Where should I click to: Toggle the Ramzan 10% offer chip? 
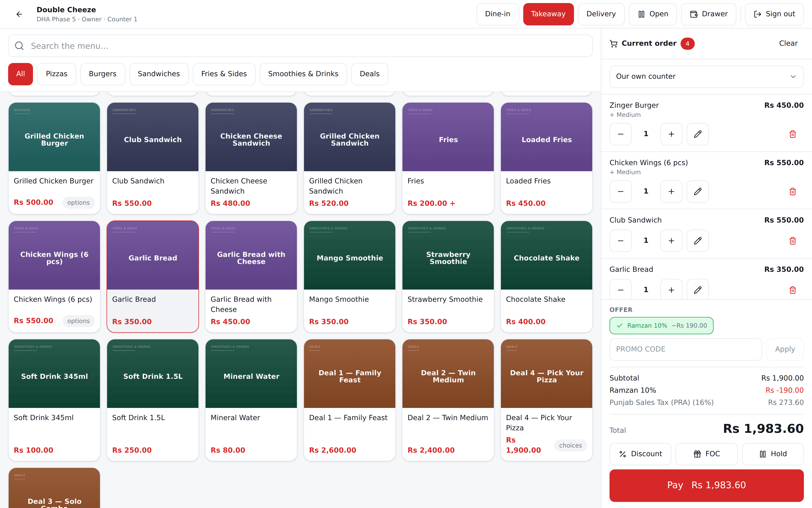tap(661, 326)
